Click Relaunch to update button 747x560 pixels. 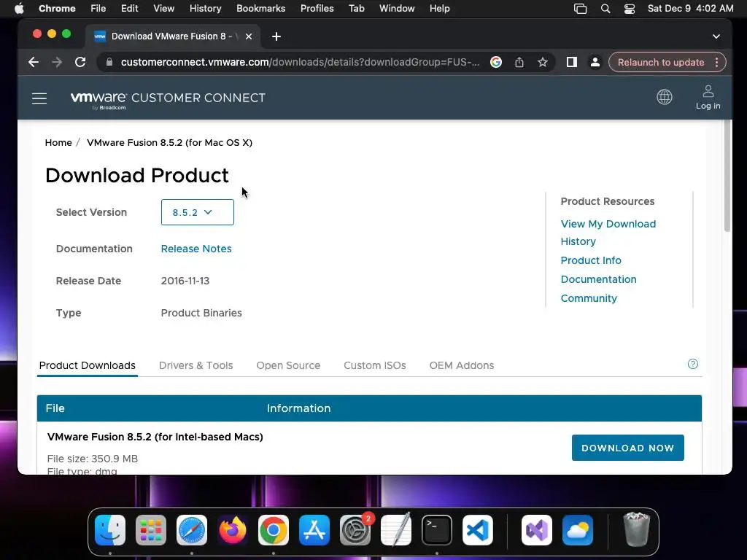[x=661, y=63]
